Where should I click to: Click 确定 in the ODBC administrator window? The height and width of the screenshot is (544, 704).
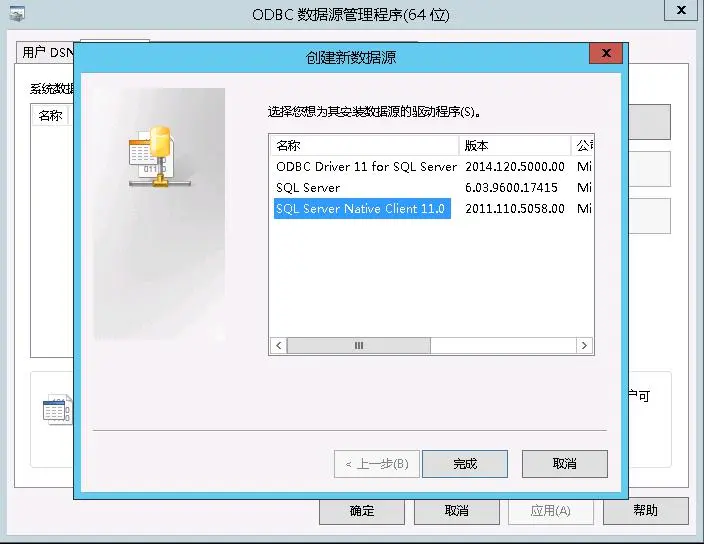tap(362, 511)
